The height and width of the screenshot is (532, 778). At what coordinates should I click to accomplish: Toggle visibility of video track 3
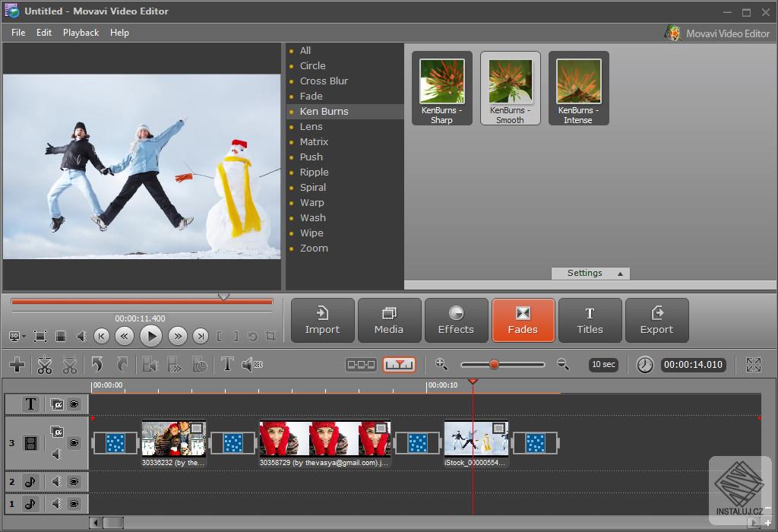(74, 442)
